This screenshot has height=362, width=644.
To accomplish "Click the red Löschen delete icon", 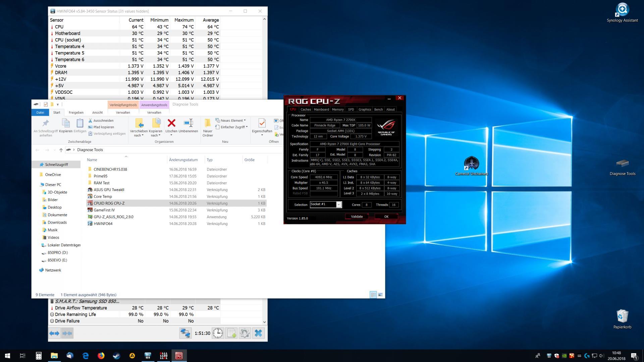I will tap(171, 123).
